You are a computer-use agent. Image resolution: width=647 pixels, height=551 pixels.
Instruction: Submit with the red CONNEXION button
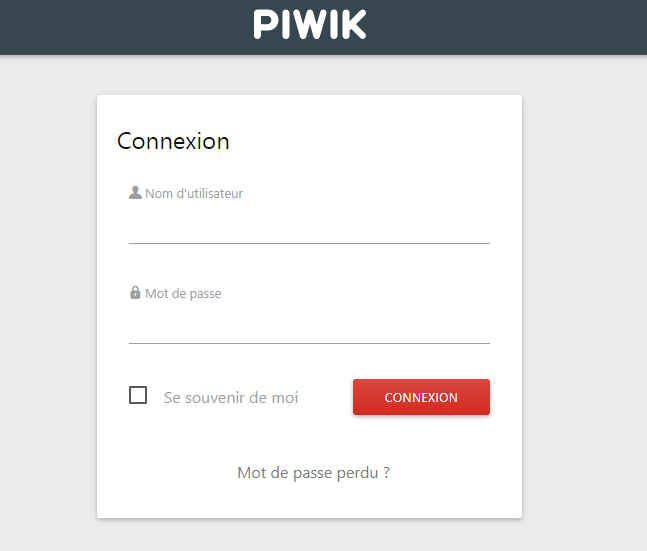[421, 397]
